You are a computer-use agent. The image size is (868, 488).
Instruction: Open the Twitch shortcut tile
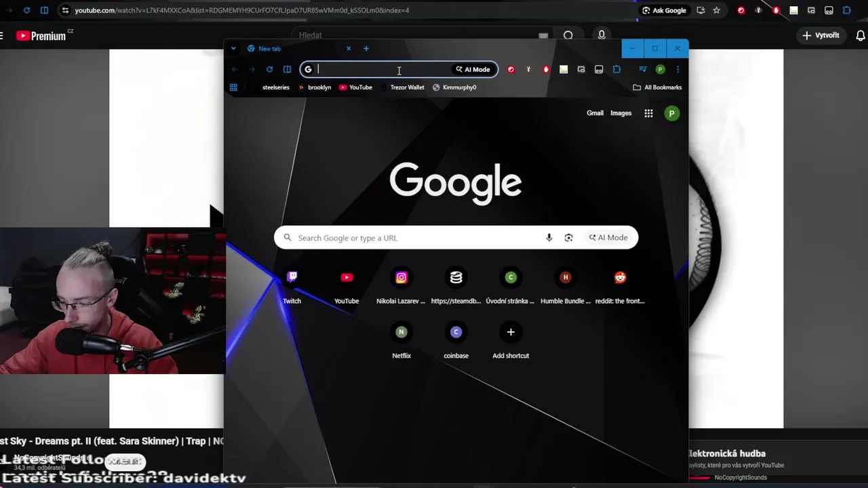point(292,285)
